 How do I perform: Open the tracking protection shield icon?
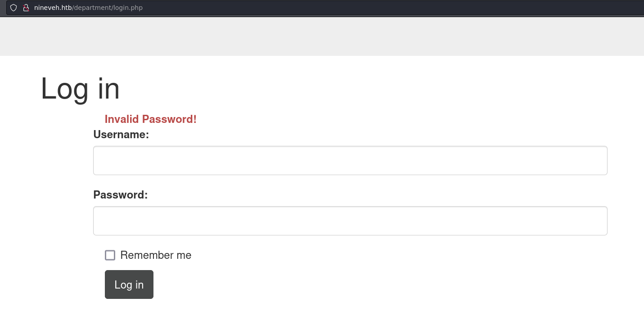pos(14,8)
